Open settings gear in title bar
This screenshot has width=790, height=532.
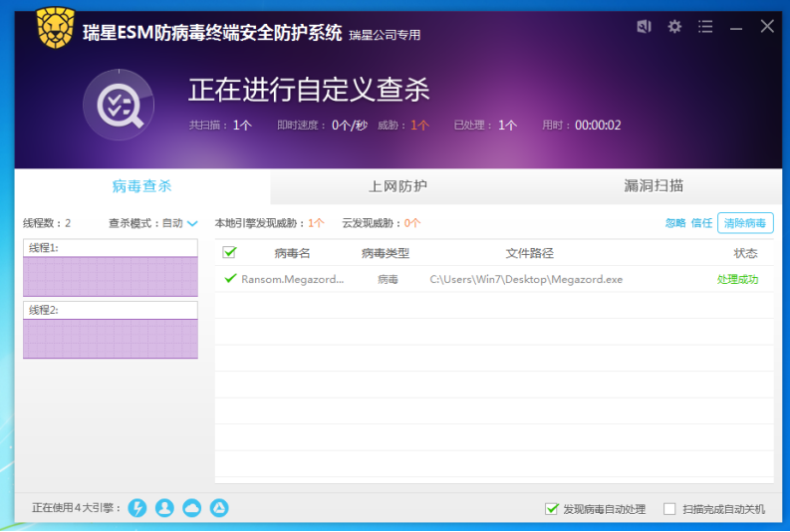click(x=674, y=26)
